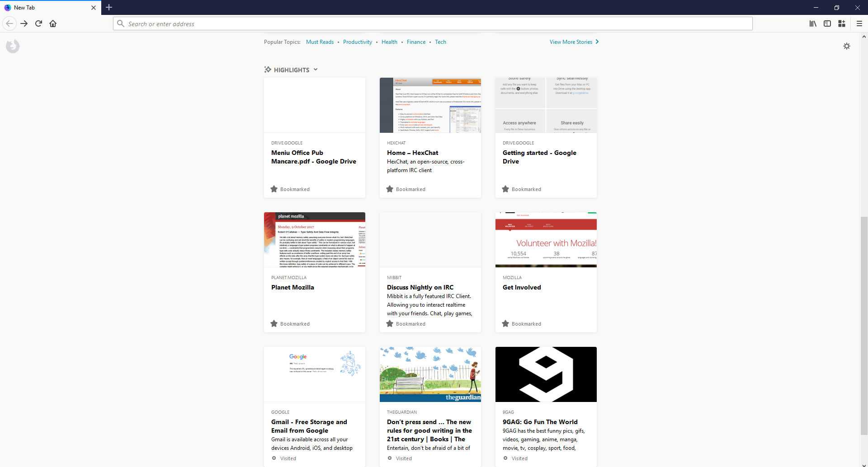Click the Firefox logo on the page

pyautogui.click(x=13, y=46)
